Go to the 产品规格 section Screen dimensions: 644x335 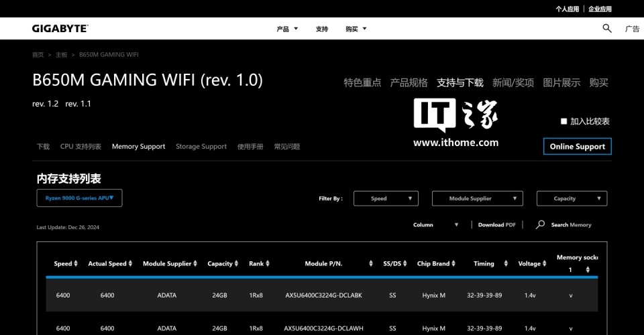point(409,83)
